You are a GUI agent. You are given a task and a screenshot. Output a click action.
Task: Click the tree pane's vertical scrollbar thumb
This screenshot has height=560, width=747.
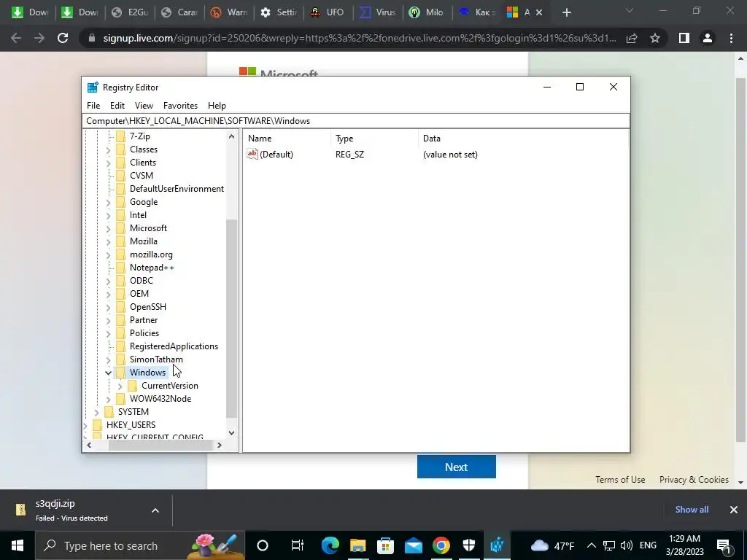[231, 318]
